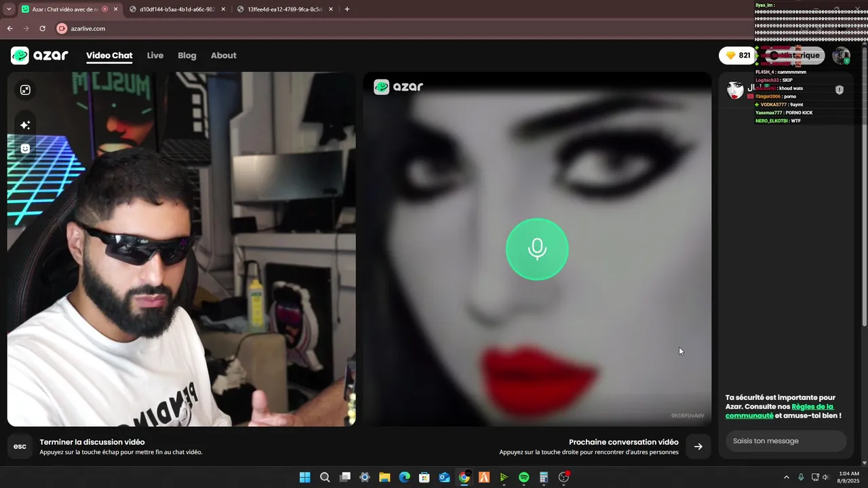This screenshot has height=488, width=868.
Task: Focus the Saisis ton message field
Action: click(x=786, y=441)
